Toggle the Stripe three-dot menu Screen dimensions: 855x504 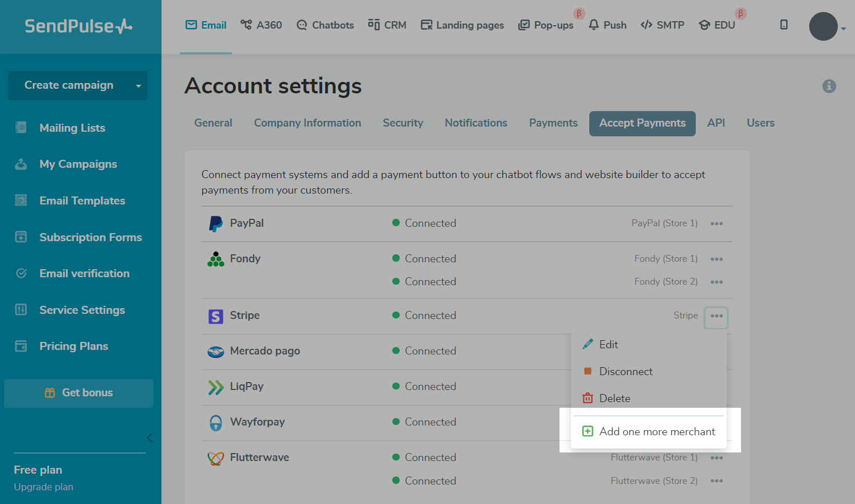tap(716, 316)
